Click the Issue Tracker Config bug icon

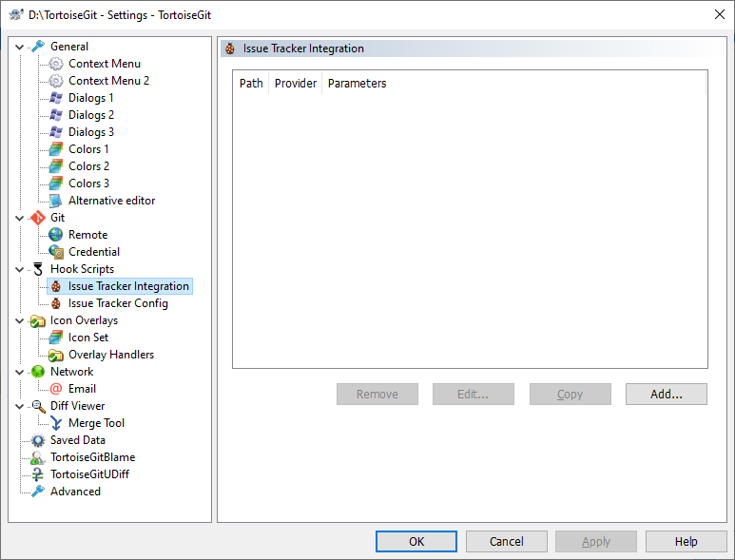point(56,303)
